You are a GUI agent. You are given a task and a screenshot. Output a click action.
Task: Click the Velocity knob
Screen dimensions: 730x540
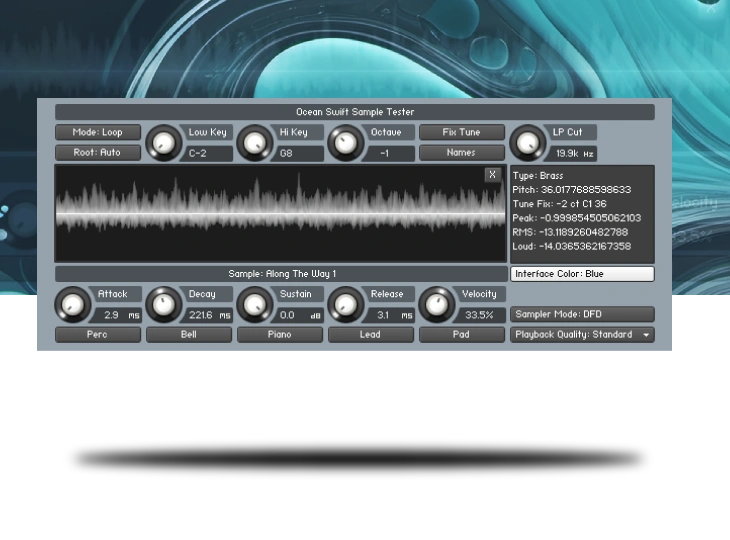coord(436,305)
